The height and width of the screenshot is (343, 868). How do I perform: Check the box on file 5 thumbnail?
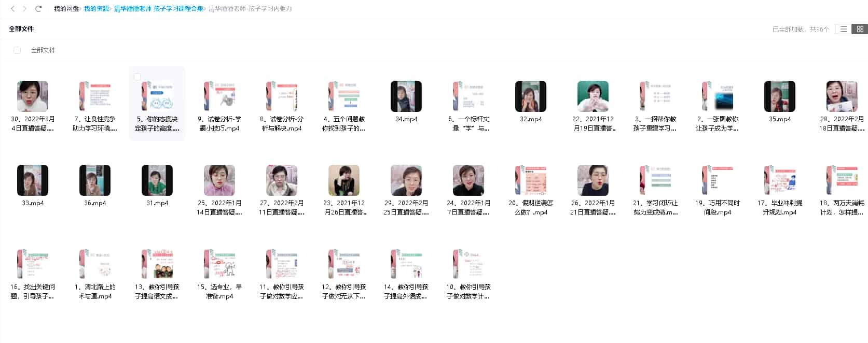click(137, 77)
